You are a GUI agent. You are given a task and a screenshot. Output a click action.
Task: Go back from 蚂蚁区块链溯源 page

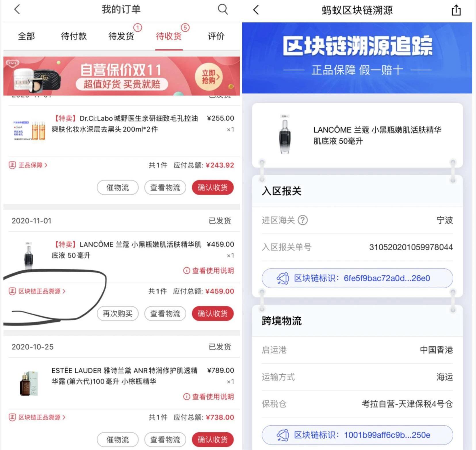[x=256, y=10]
